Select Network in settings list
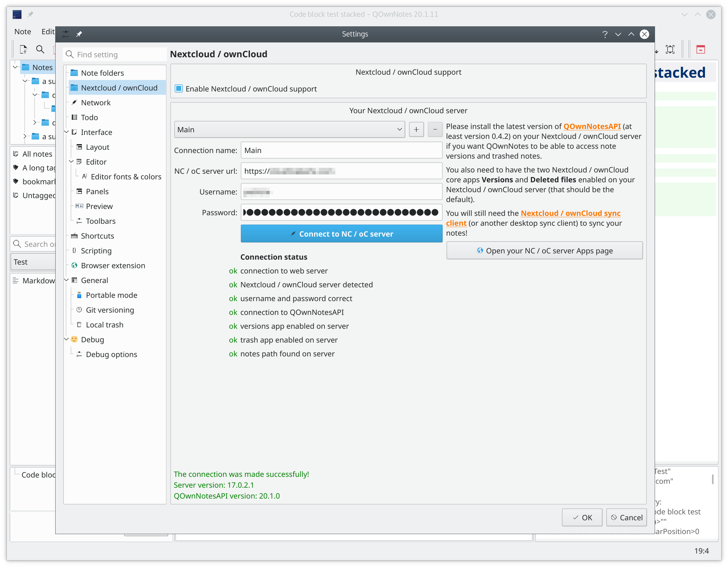728x567 pixels. 96,103
